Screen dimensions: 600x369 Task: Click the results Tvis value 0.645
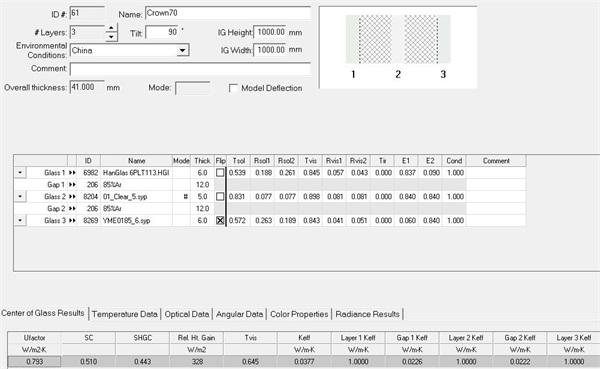(x=250, y=362)
